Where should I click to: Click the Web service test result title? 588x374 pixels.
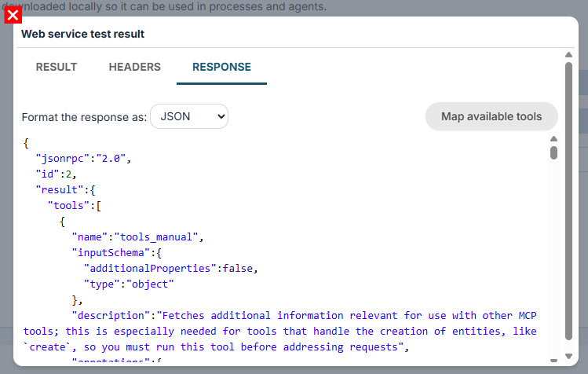tap(83, 34)
